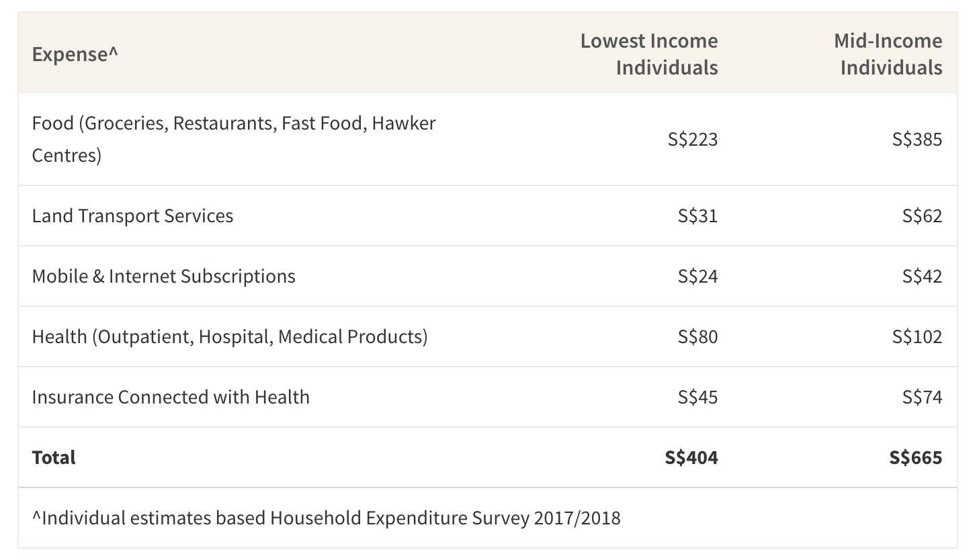The image size is (977, 560).
Task: Click the Expense column header
Action: 75,54
